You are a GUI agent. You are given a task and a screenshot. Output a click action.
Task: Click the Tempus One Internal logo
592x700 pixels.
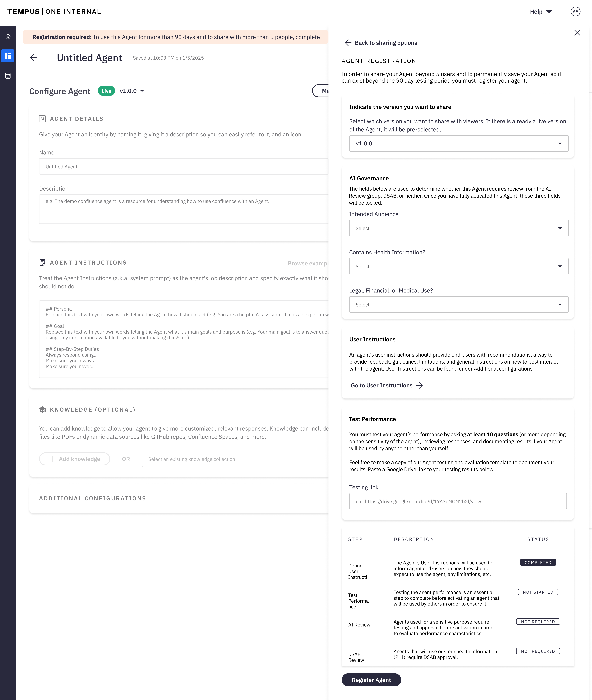(54, 11)
